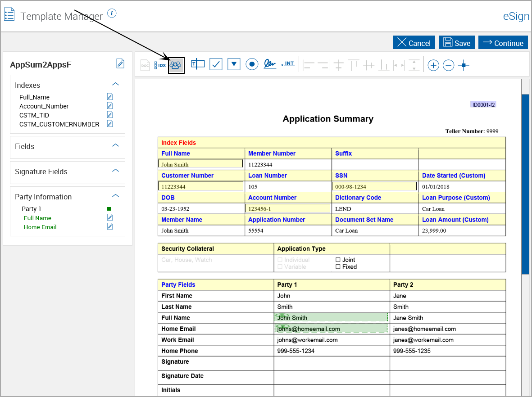Viewport: 532px width, 397px height.
Task: Click the 11223344 customer number field
Action: pos(200,186)
